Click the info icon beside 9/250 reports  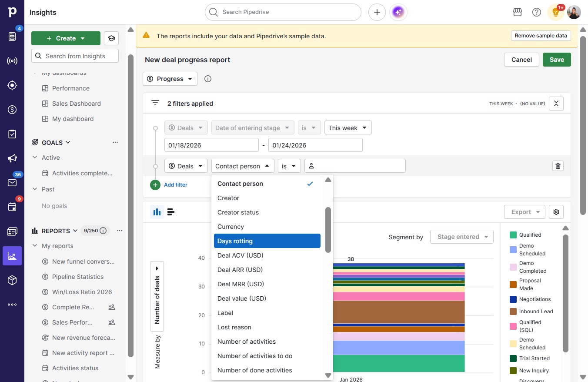pos(103,231)
